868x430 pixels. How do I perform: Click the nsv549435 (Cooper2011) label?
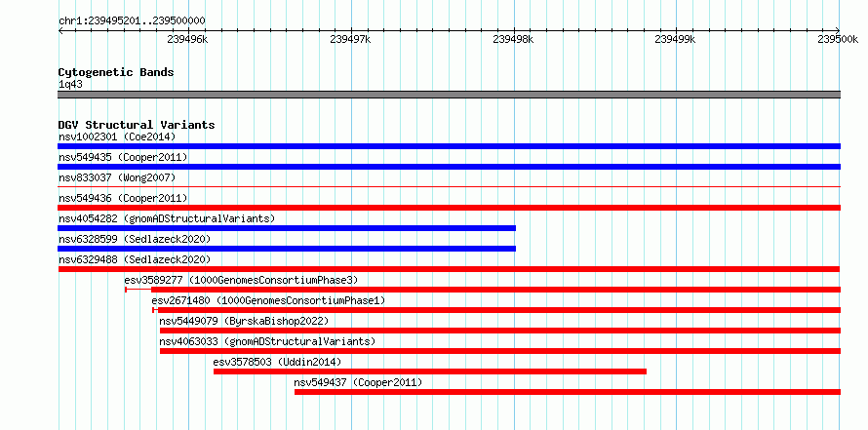pos(123,157)
